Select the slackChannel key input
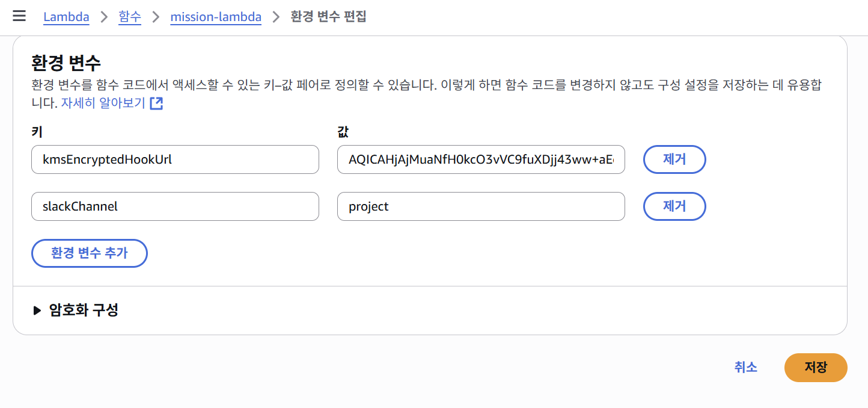The image size is (868, 408). [175, 206]
